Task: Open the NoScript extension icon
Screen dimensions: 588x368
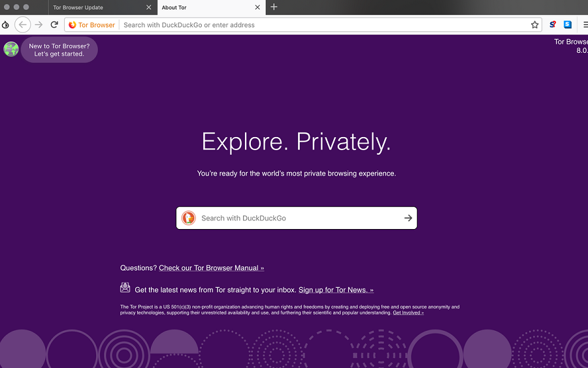Action: point(553,25)
